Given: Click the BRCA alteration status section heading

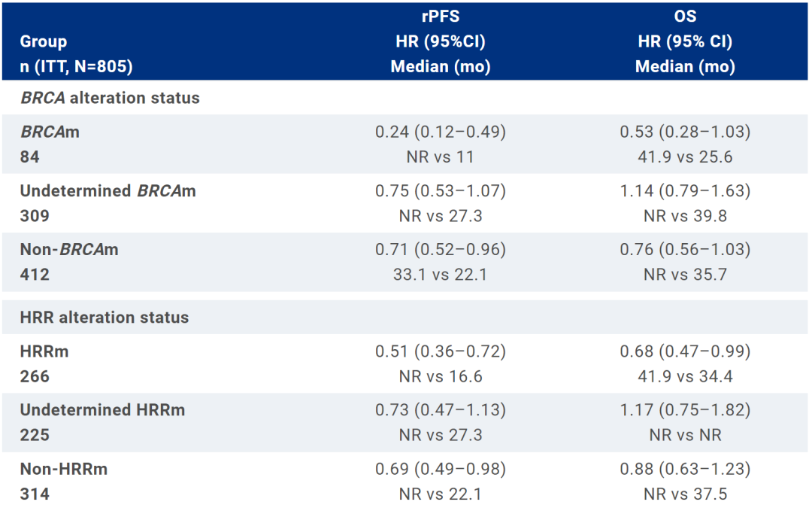Looking at the screenshot, I should tap(110, 98).
